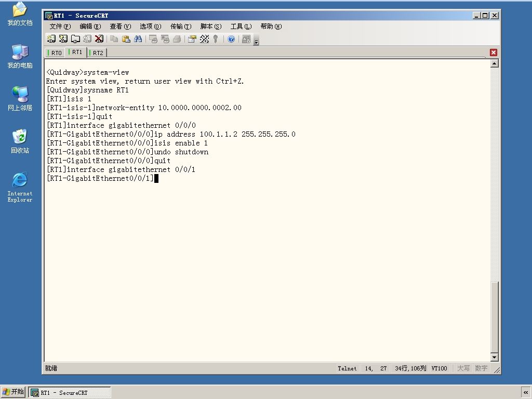Image resolution: width=532 pixels, height=399 pixels.
Task: Click RT1 - SecureCRT taskbar button
Action: coord(70,393)
